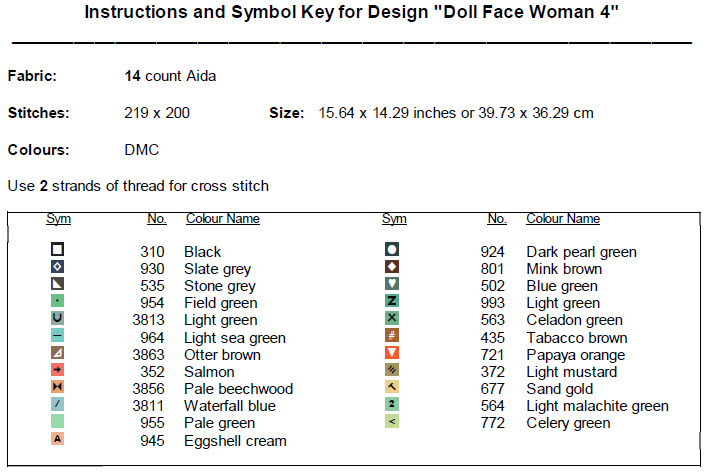The height and width of the screenshot is (473, 707).
Task: Click the Otter brown 3863 symbol
Action: (57, 353)
